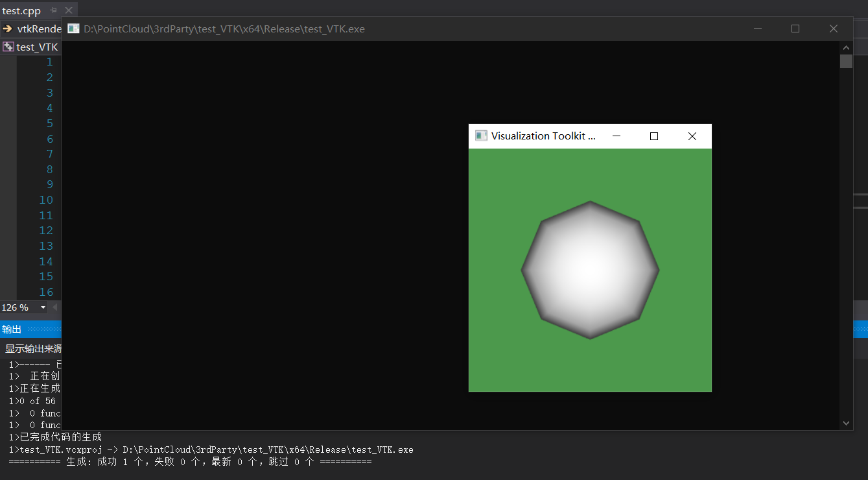Viewport: 868px width, 480px height.
Task: Select the 输出 output panel header
Action: tap(12, 329)
